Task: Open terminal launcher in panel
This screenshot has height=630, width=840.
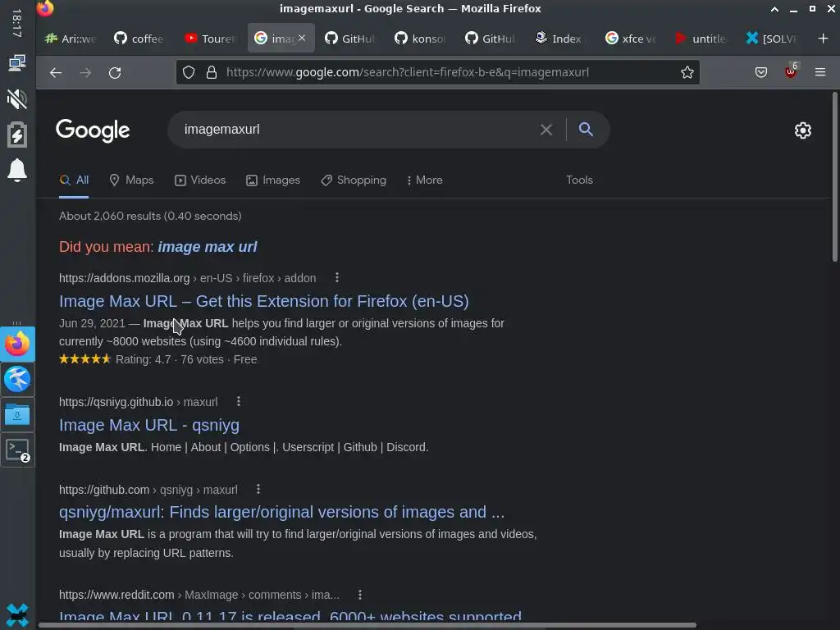Action: tap(17, 450)
